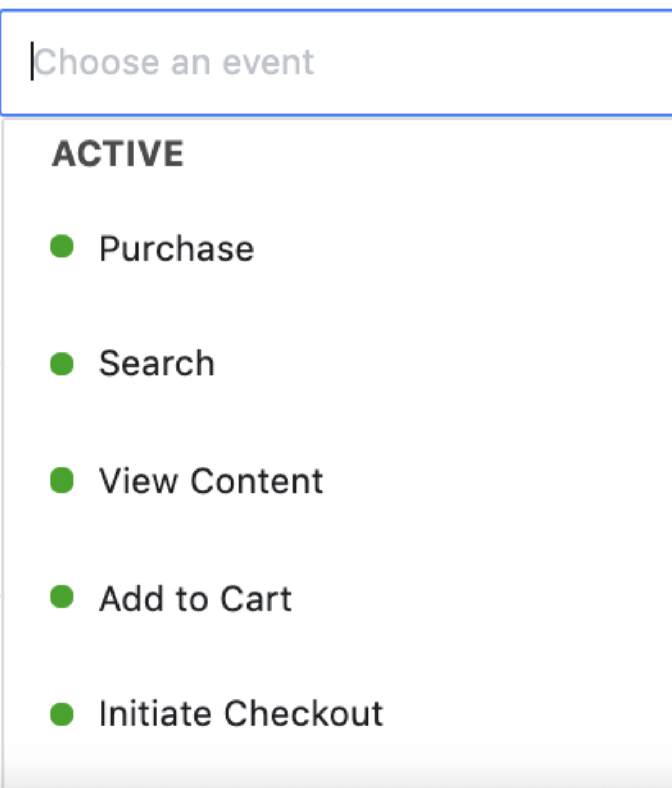Click empty space right of the Search option
The height and width of the screenshot is (788, 672).
(x=443, y=364)
